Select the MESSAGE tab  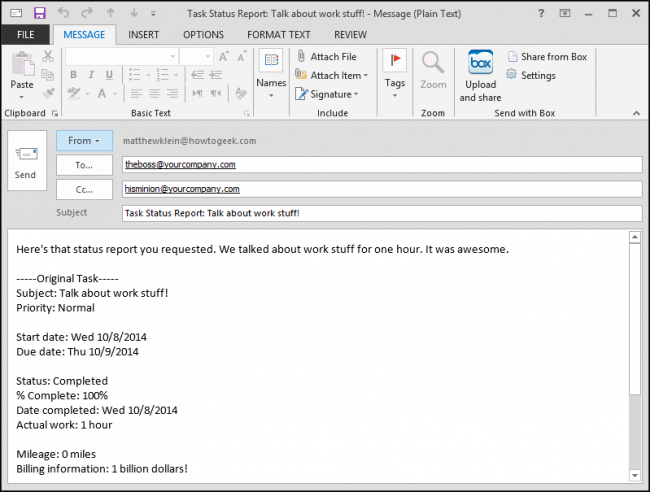(84, 34)
